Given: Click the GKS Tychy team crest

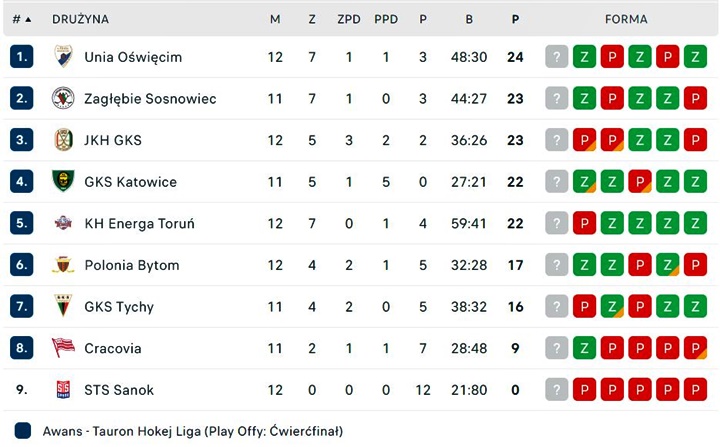Looking at the screenshot, I should coord(63,306).
